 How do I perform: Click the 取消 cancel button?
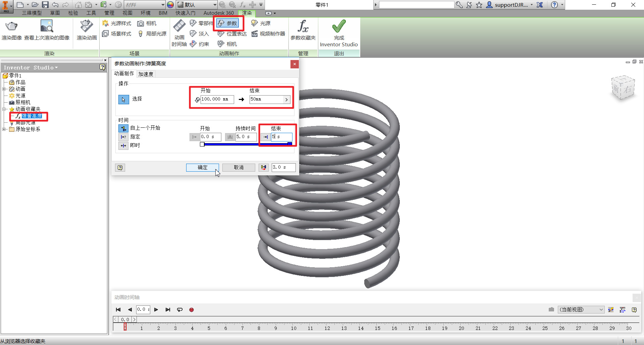(238, 167)
